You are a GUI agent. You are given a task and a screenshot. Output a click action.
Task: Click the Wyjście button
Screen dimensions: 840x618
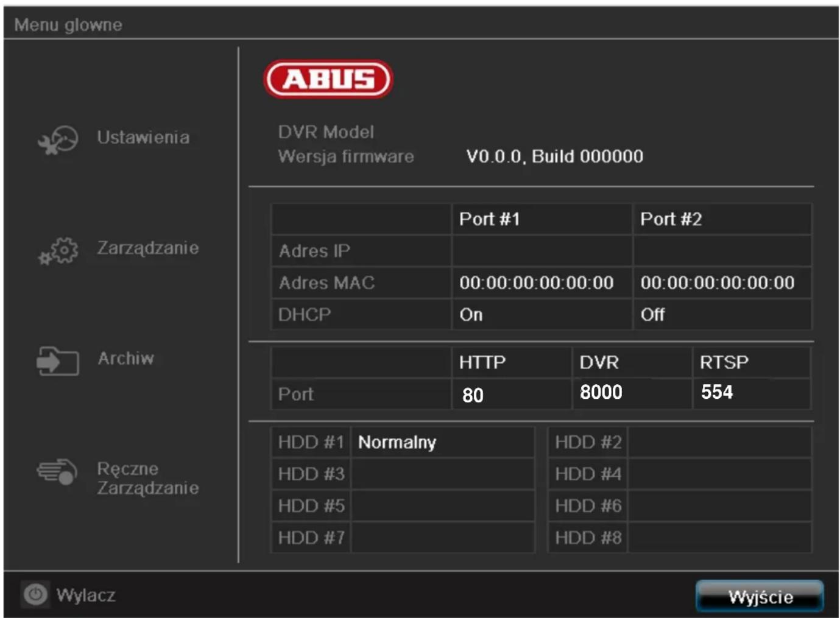click(x=761, y=597)
